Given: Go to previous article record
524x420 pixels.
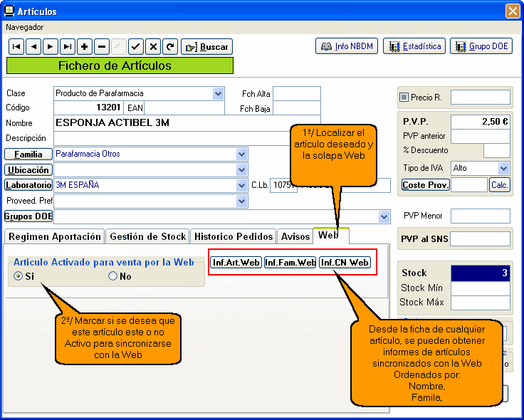Looking at the screenshot, I should 33,47.
